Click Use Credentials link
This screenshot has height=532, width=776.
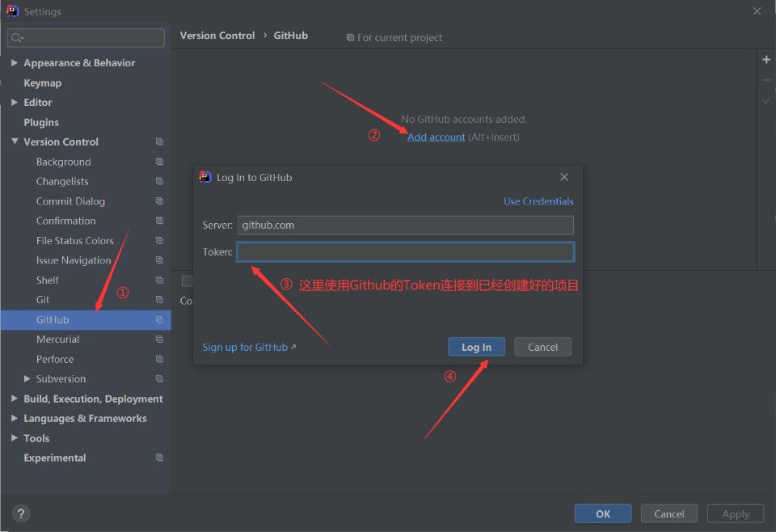[x=538, y=201]
